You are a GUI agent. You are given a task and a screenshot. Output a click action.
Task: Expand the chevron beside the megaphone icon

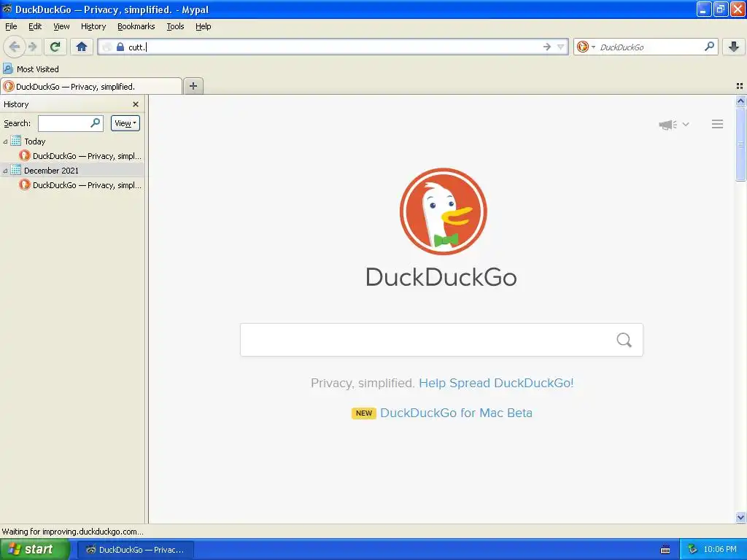[686, 124]
